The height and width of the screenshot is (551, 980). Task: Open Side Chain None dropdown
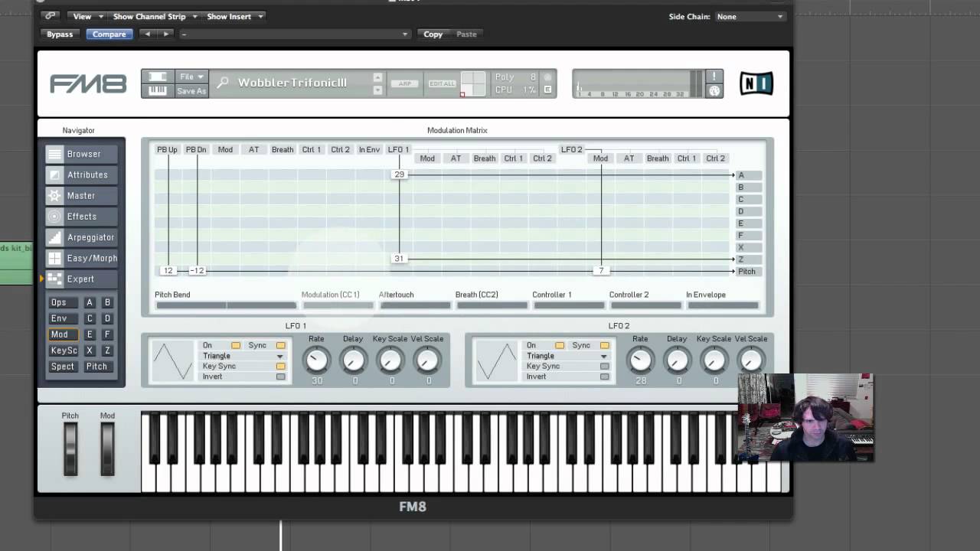[x=750, y=16]
